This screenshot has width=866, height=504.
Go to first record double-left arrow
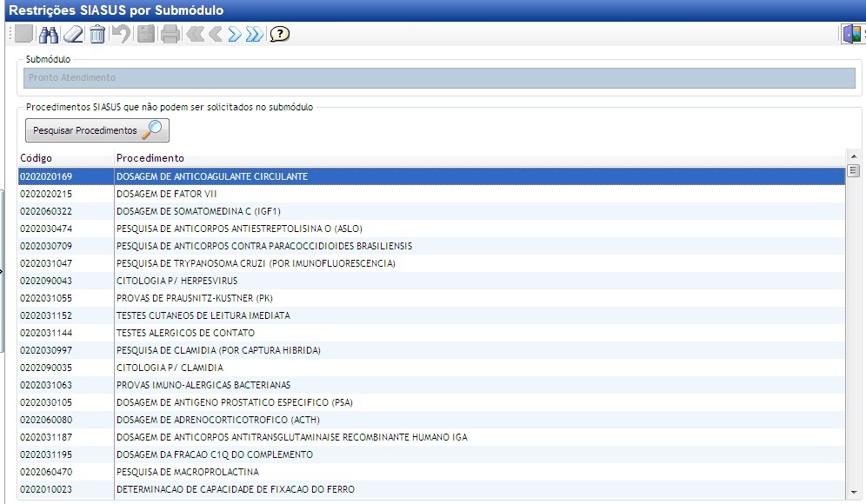tap(195, 34)
